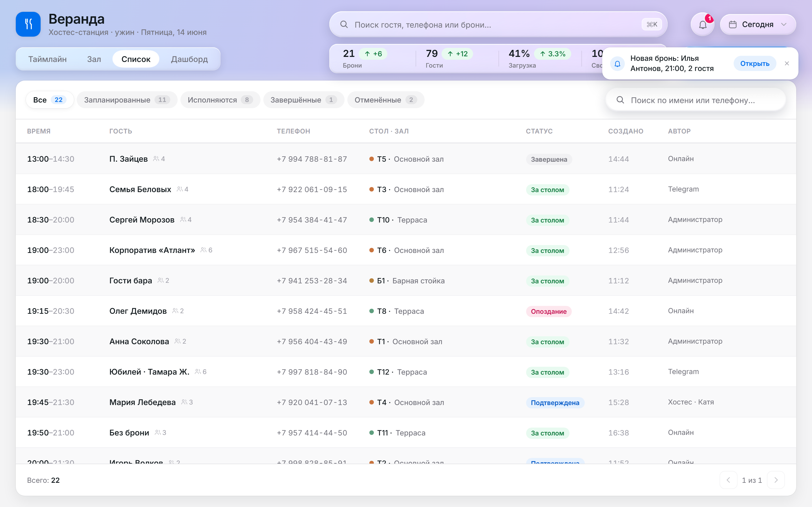Image resolution: width=812 pixels, height=507 pixels.
Task: Open Олег Демидов's late booking row
Action: point(406,311)
